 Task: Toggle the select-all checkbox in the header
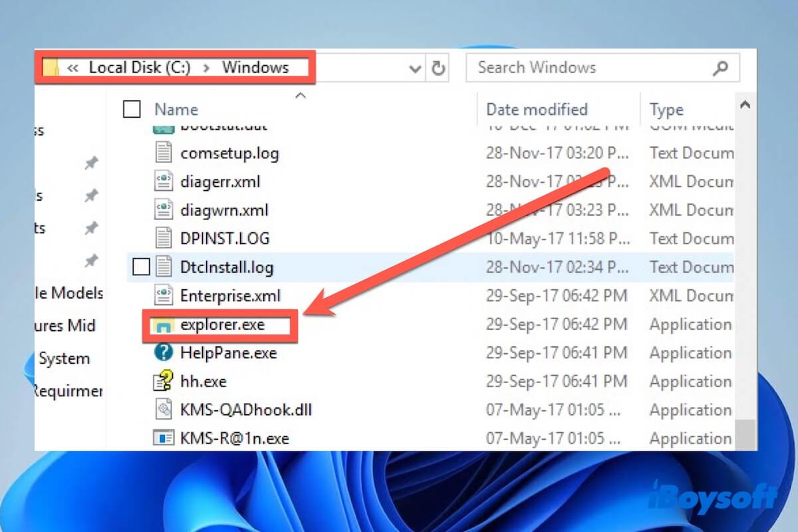click(x=132, y=109)
